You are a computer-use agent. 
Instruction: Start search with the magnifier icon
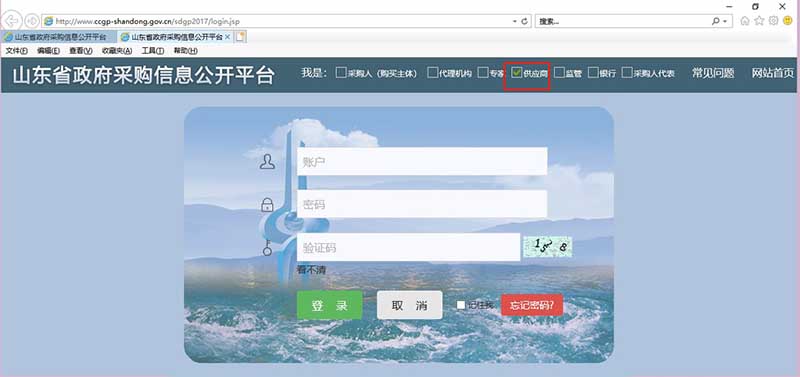(x=715, y=21)
